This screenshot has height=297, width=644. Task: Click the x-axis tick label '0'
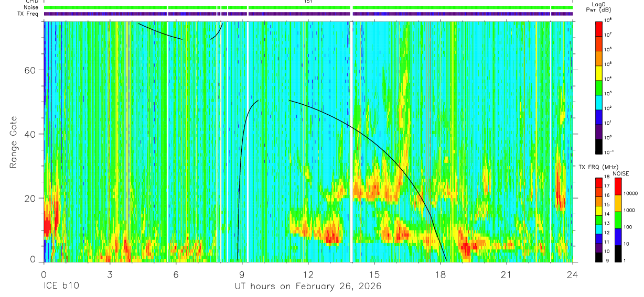point(44,274)
